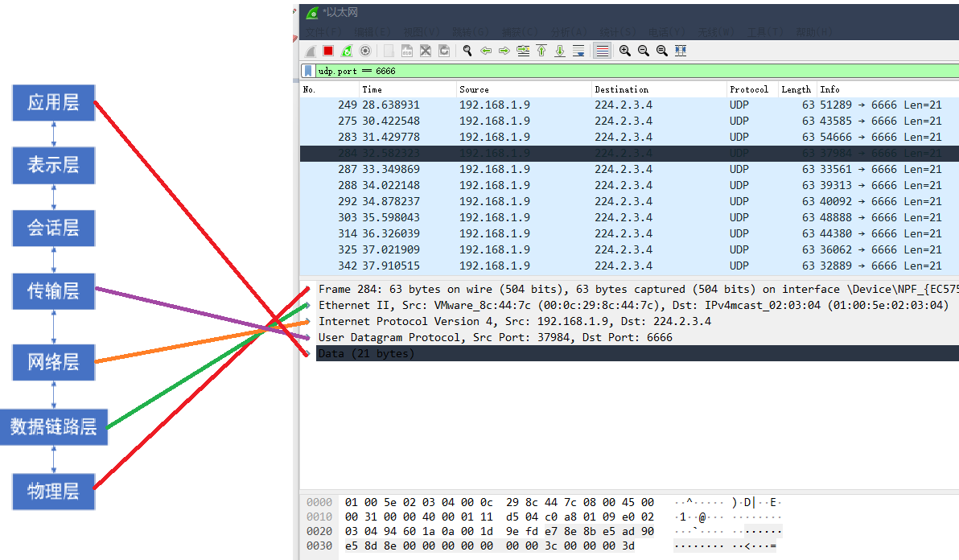Click the udp.port display filter field
Viewport: 959px width, 560px height.
628,71
